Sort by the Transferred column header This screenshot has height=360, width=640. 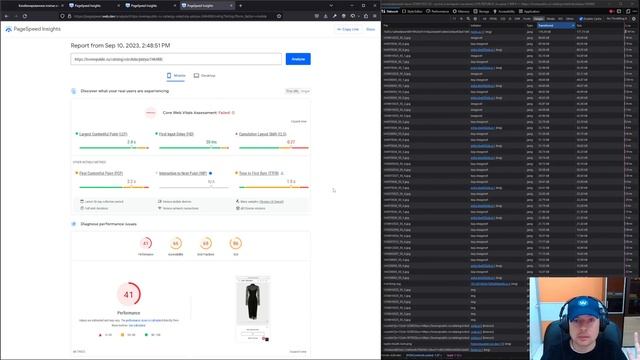click(556, 25)
